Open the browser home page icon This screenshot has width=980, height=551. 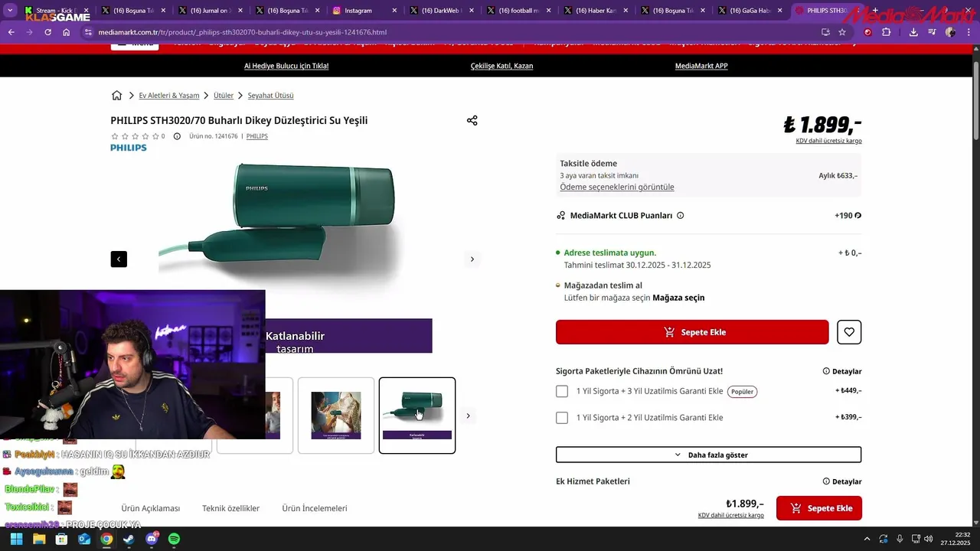click(67, 32)
